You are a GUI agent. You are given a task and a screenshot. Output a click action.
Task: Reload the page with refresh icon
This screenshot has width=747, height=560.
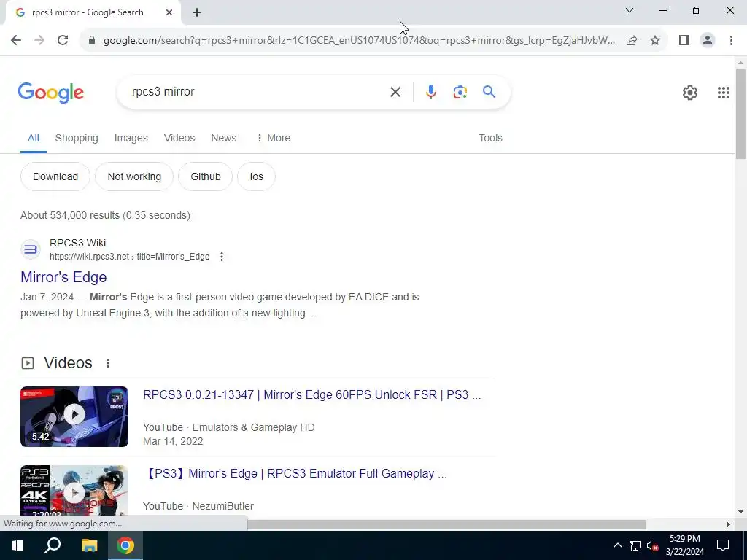coord(63,41)
